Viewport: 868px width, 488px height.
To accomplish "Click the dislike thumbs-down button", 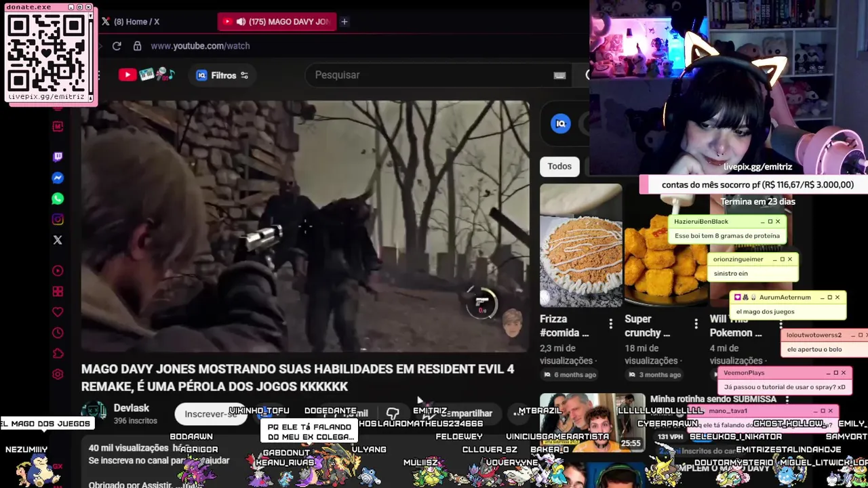I will [x=393, y=413].
